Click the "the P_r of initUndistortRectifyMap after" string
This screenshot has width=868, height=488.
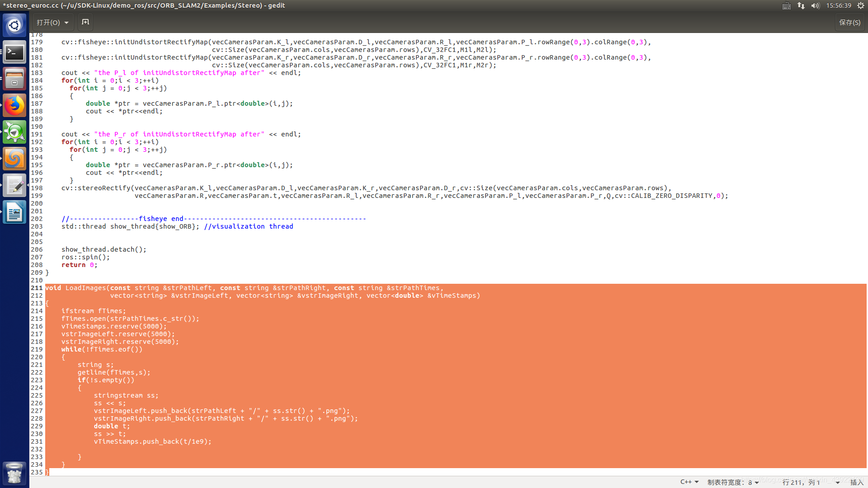(x=179, y=134)
